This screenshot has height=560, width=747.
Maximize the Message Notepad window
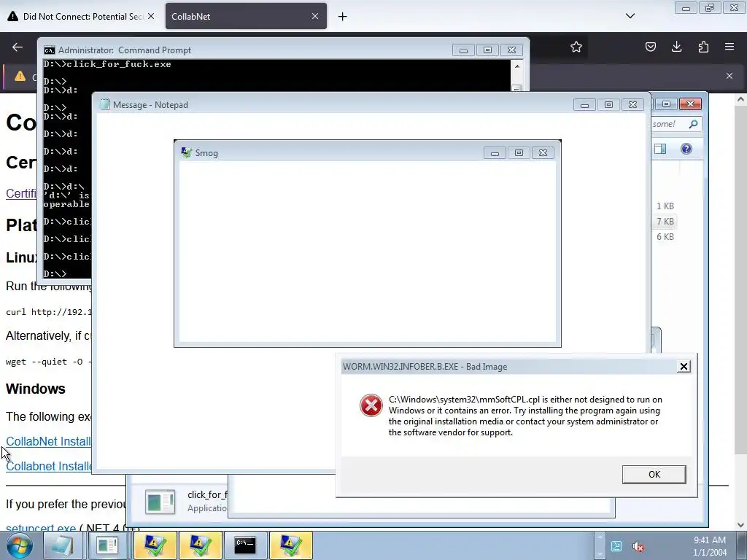608,105
